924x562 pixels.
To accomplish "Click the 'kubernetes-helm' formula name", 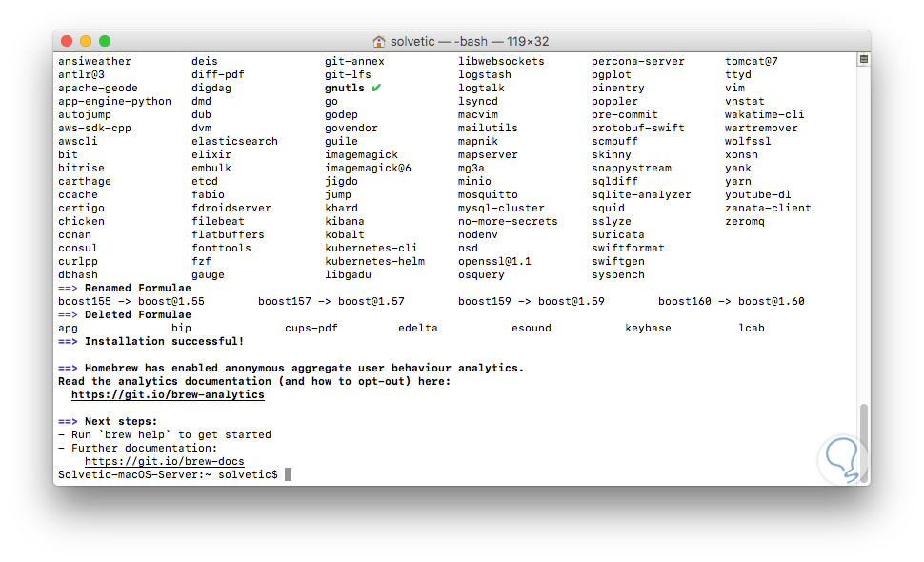I will click(374, 261).
